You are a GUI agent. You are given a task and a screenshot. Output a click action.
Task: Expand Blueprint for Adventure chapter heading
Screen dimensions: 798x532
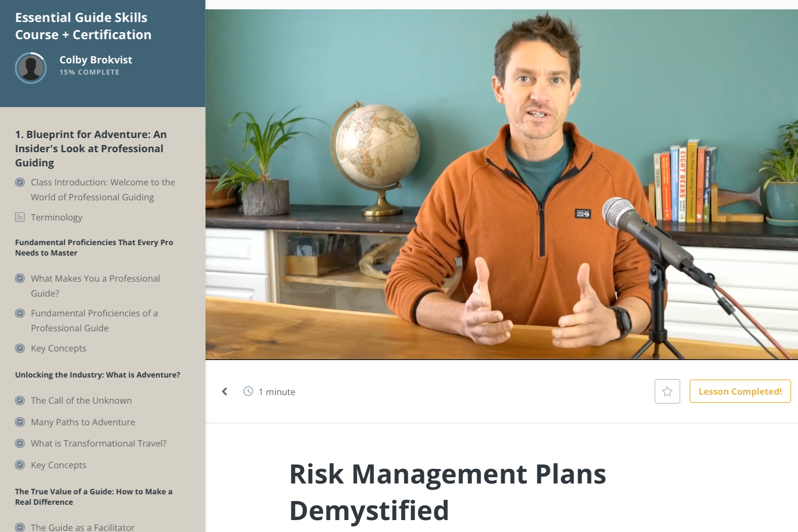click(x=91, y=148)
